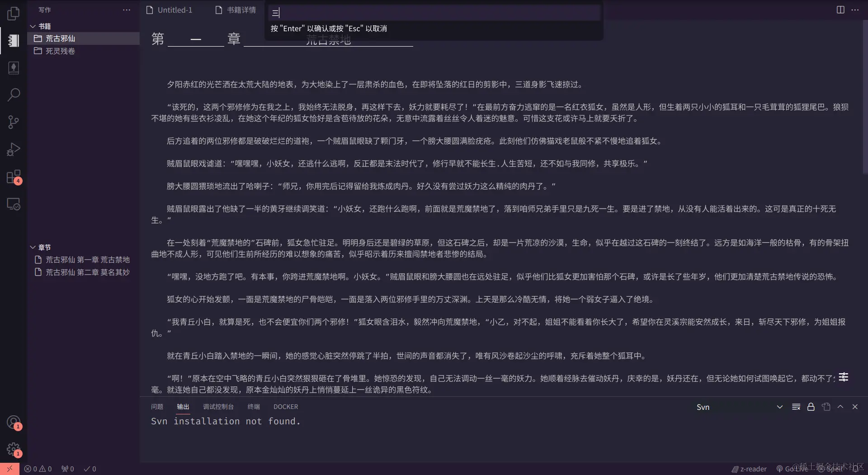Open the Svn output channel dropdown

click(x=740, y=407)
